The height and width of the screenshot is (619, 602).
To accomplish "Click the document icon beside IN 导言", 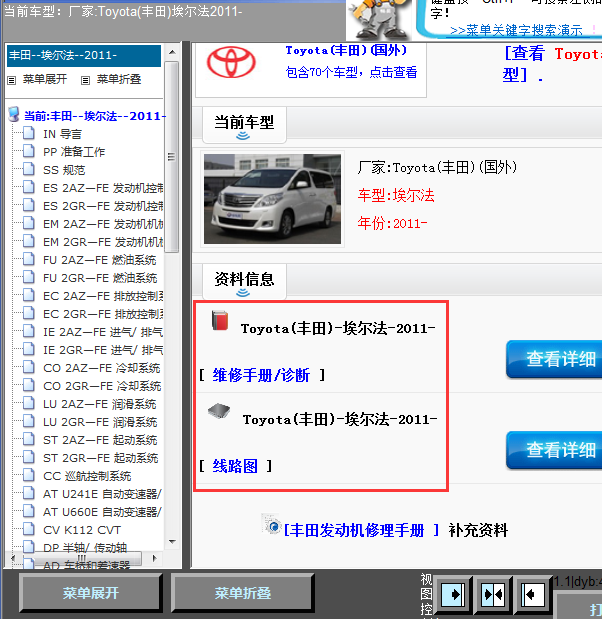I will (x=28, y=133).
